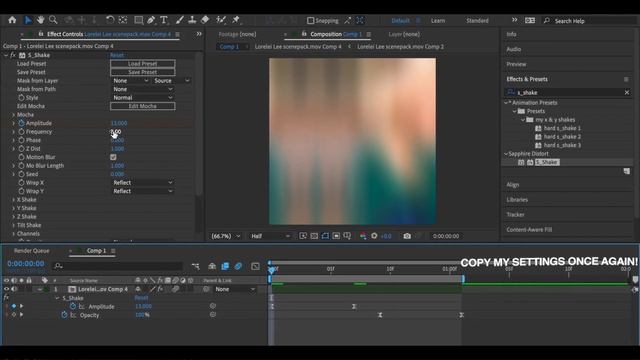Take a snapshot with the camera icon
Screen dimensions: 640x360
tap(407, 236)
